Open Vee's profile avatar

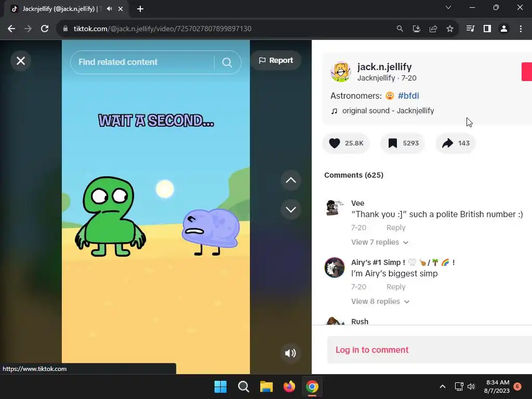[x=335, y=208]
